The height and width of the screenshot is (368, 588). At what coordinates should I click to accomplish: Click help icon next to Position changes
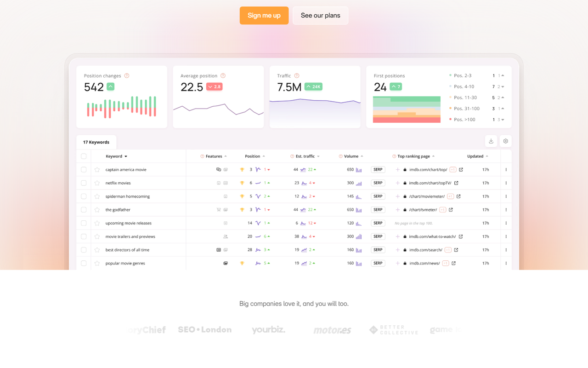point(127,76)
